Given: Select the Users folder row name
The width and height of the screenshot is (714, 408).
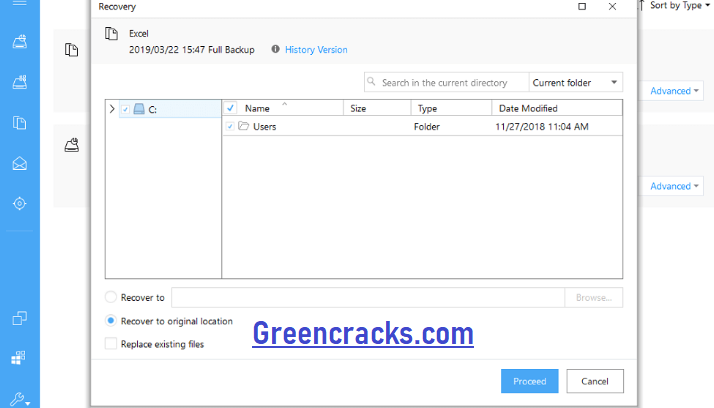Looking at the screenshot, I should (x=265, y=127).
